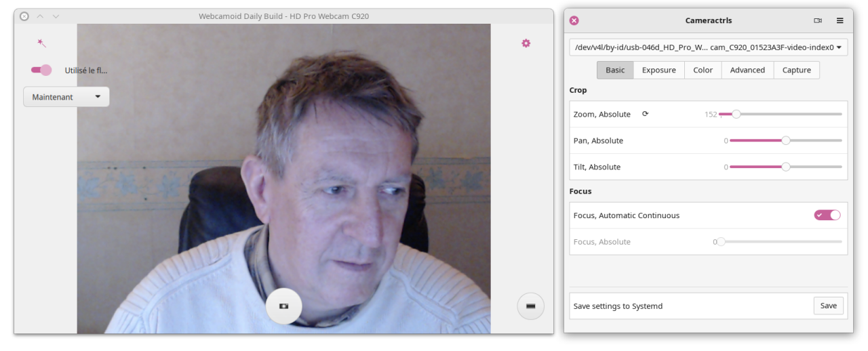This screenshot has height=351, width=868.
Task: Click Save to store settings to Systemd
Action: (828, 306)
